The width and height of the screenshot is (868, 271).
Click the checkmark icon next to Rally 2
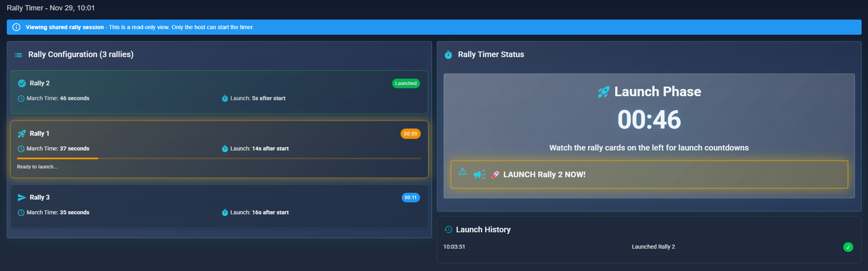coord(22,83)
